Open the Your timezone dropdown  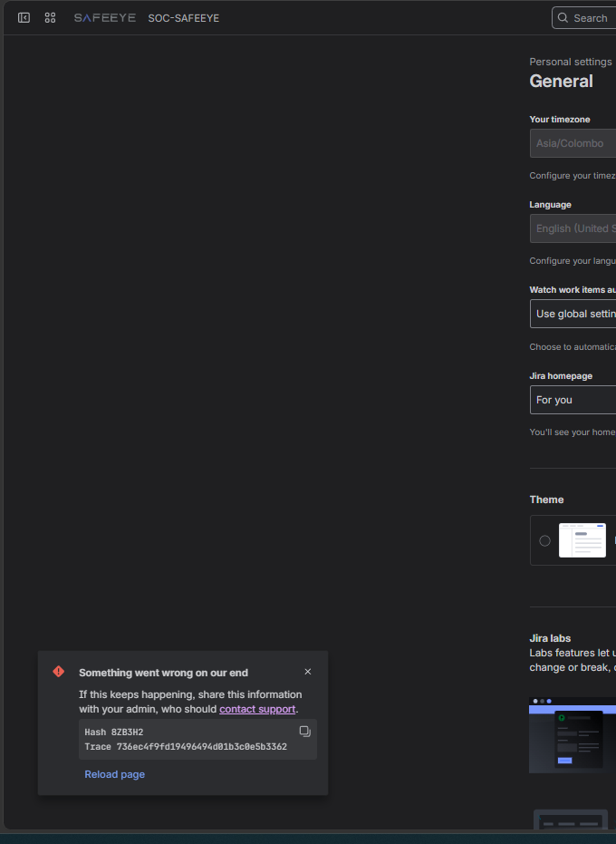tap(573, 143)
